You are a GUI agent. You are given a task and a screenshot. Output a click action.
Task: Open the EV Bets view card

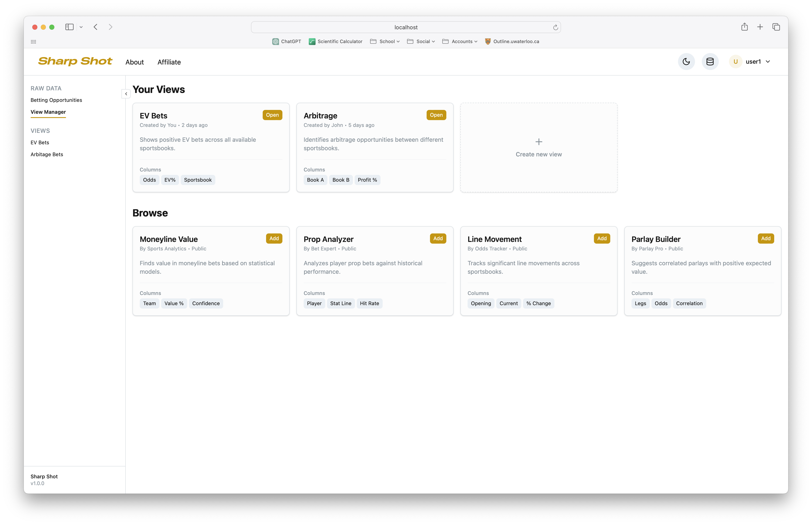[x=272, y=115]
